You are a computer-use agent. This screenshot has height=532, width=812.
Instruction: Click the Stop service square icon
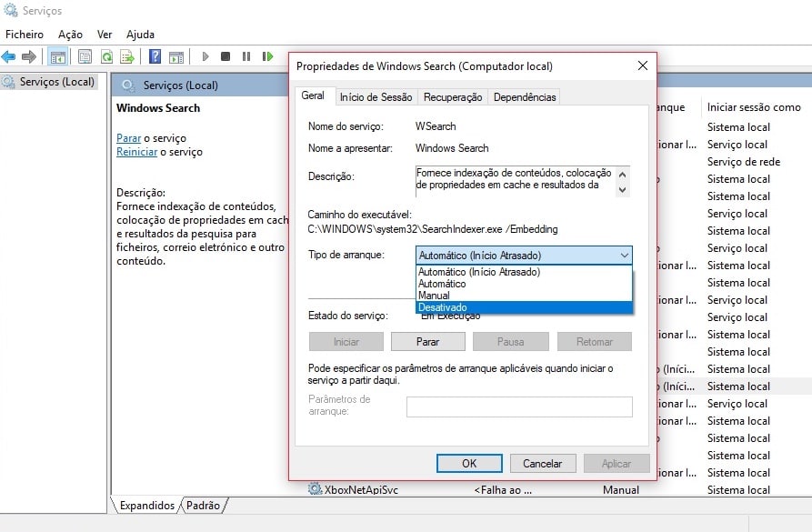click(226, 56)
